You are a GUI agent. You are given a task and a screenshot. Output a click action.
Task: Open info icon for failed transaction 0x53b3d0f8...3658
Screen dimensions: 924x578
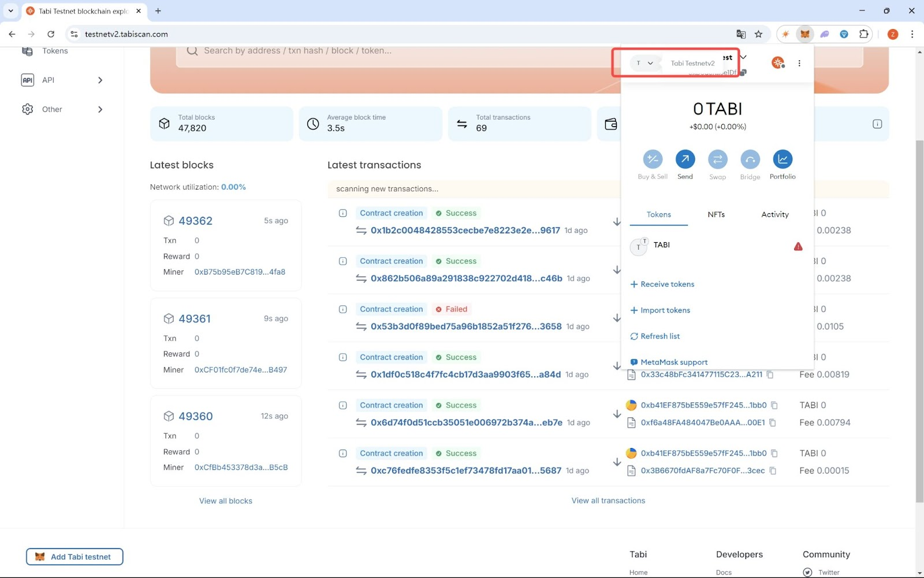pyautogui.click(x=342, y=309)
